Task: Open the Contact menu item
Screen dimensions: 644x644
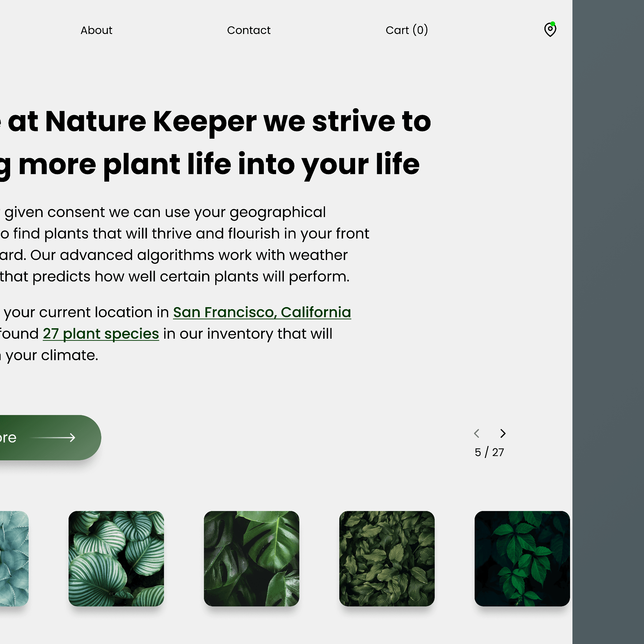Action: [249, 30]
